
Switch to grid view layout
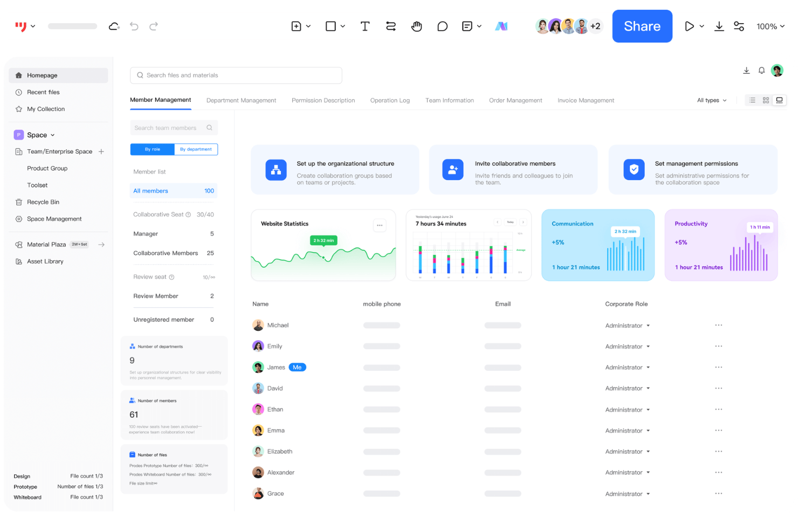766,100
